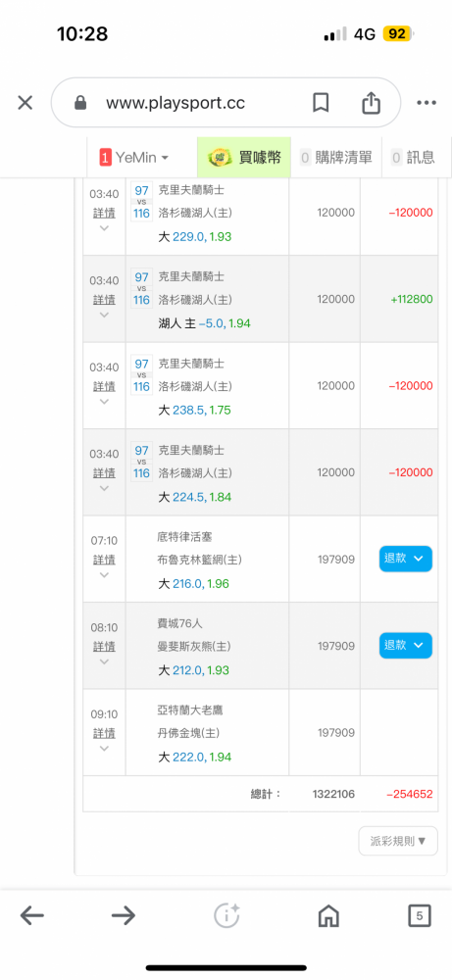Viewport: 452px width, 980px height.
Task: Open 退款 dropdown for 曼斐斯灰熊 bet
Action: coord(405,645)
